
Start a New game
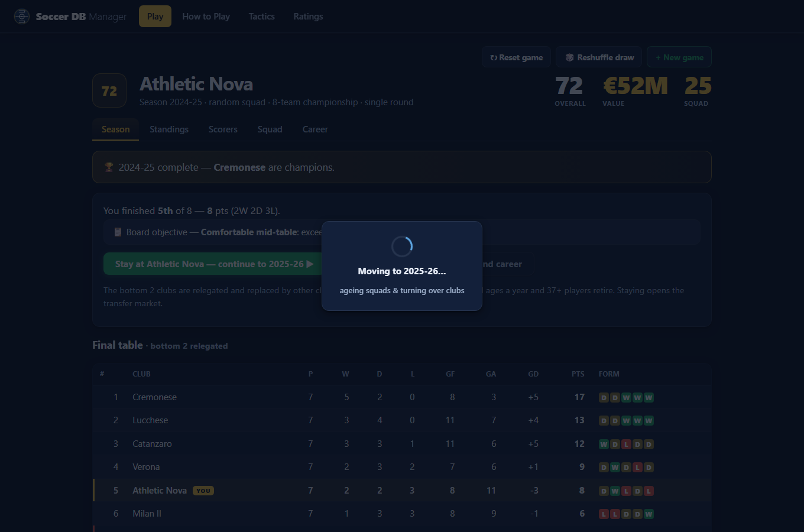click(679, 57)
